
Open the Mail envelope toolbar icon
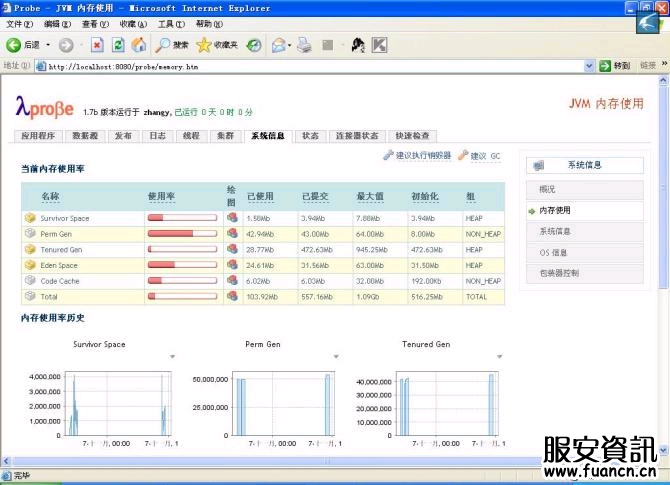[279, 45]
